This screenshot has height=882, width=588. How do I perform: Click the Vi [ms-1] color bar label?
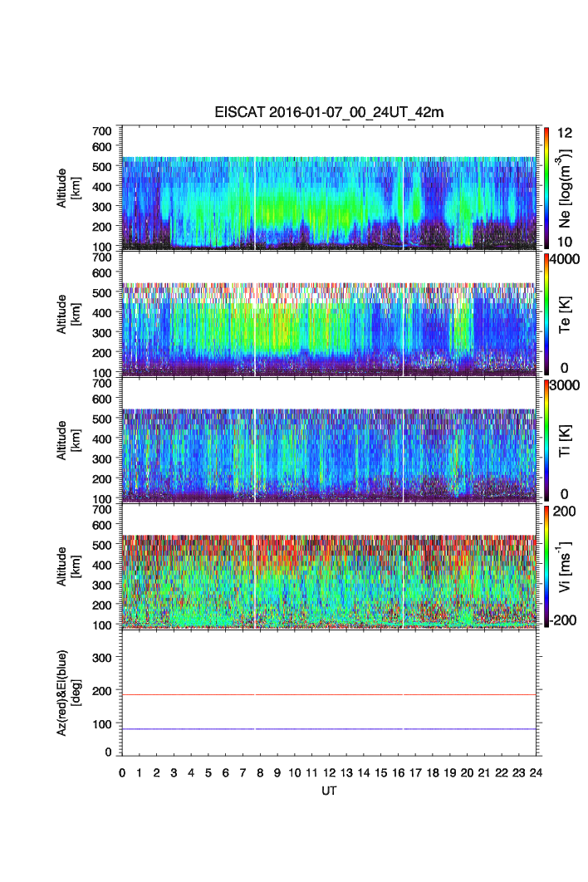[x=565, y=567]
